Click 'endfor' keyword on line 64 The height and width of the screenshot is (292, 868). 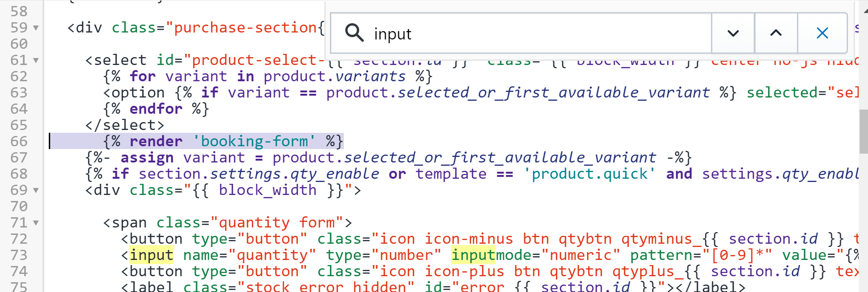point(156,109)
